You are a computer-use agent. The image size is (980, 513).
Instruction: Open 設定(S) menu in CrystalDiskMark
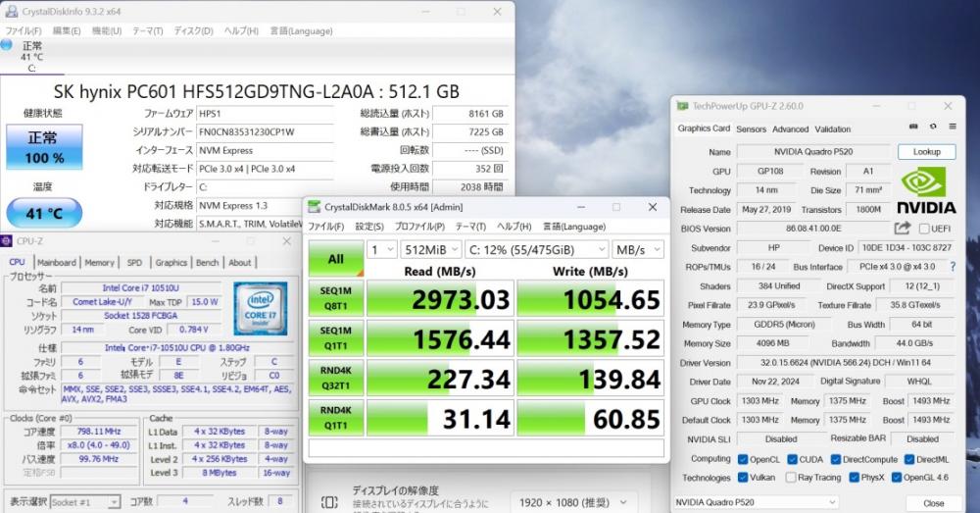tap(369, 227)
